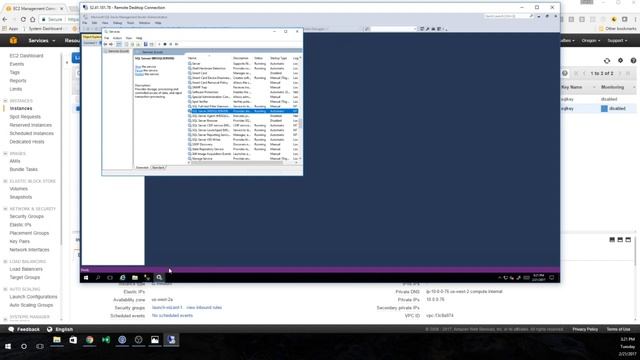Open EC2 help question mark icon

pos(633,60)
